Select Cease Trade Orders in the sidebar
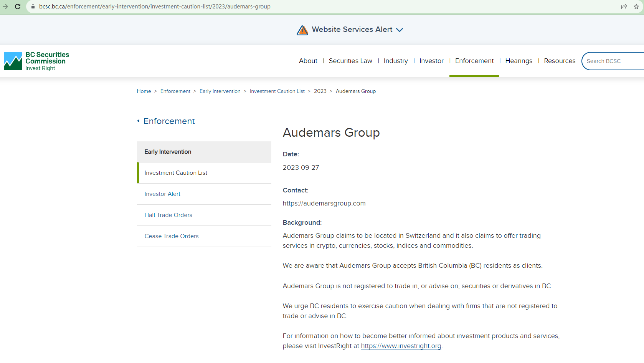Viewport: 644px width, 363px height. tap(172, 236)
